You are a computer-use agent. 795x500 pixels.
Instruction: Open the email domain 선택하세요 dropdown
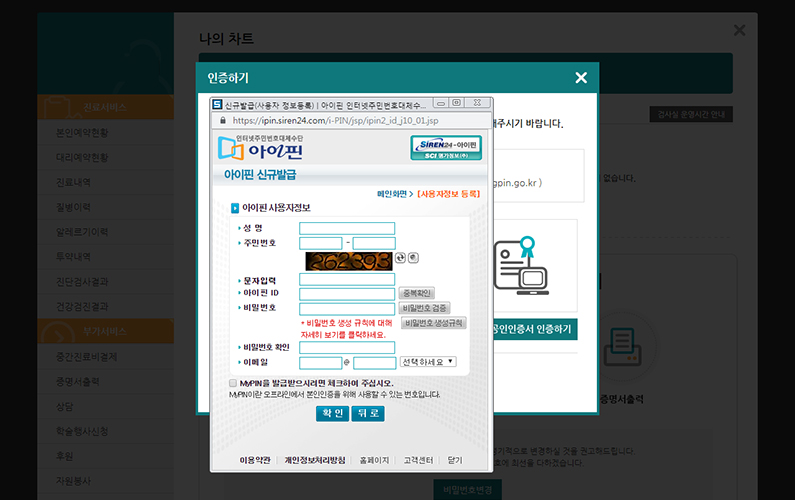[x=428, y=362]
